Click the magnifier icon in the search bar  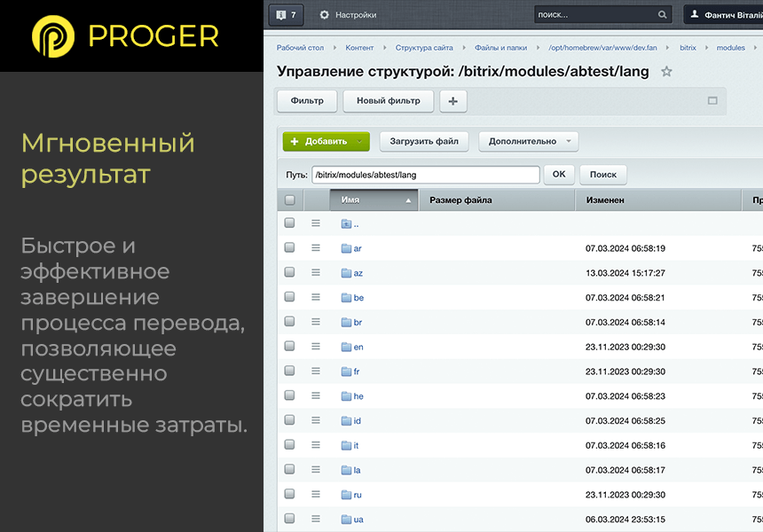coord(662,14)
